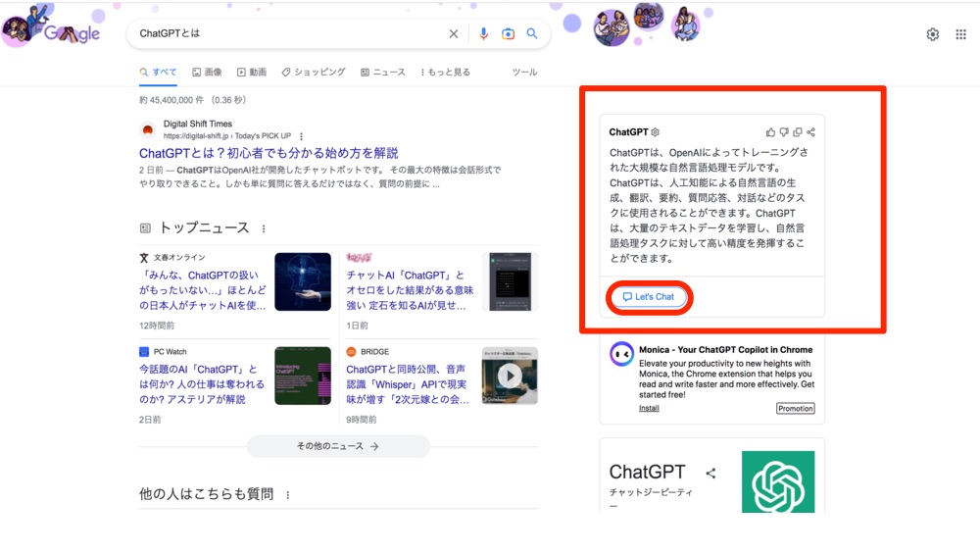Select the すべて search tab
This screenshot has height=553, width=980.
coord(158,73)
